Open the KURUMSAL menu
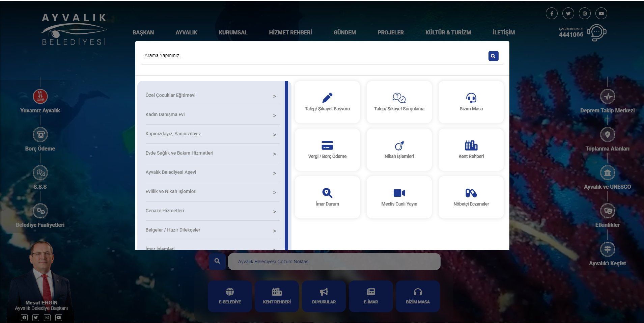 click(x=233, y=32)
